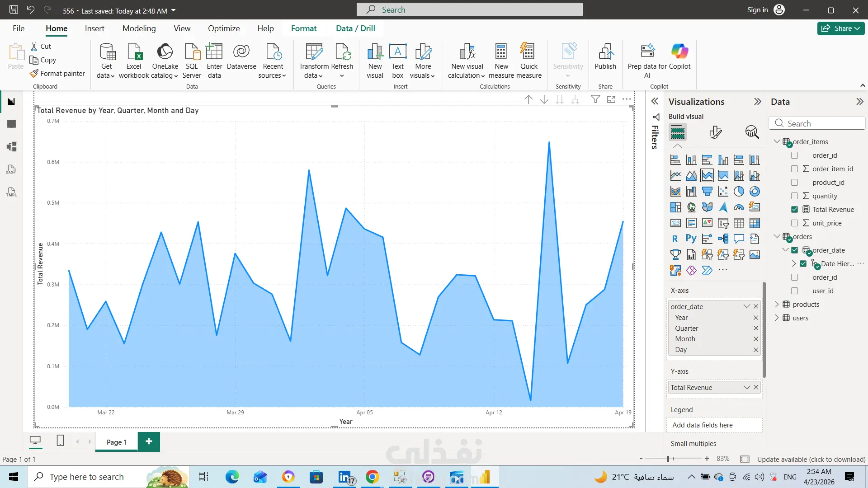Open the Modeling ribbon tab
Screen dimensions: 868x488
[x=139, y=28]
